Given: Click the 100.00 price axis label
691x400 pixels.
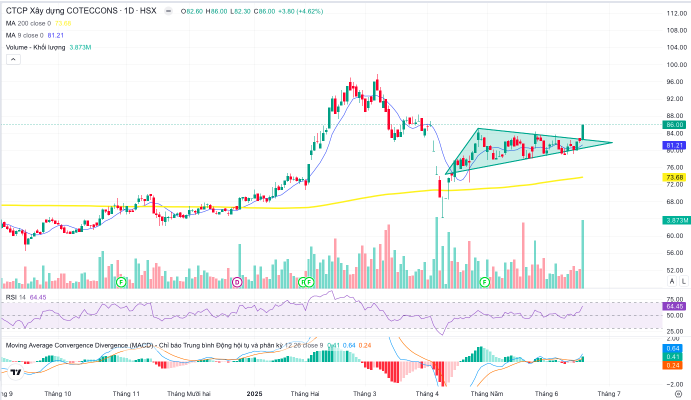Looking at the screenshot, I should [x=676, y=65].
